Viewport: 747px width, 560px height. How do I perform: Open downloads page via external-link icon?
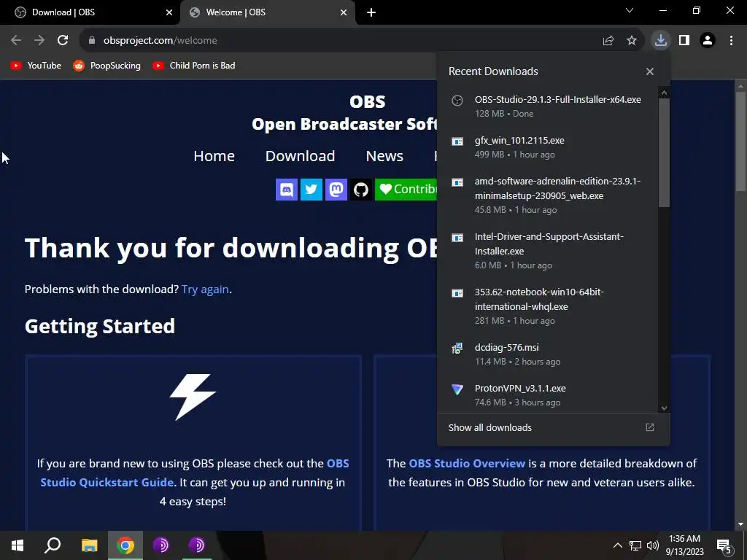click(650, 427)
